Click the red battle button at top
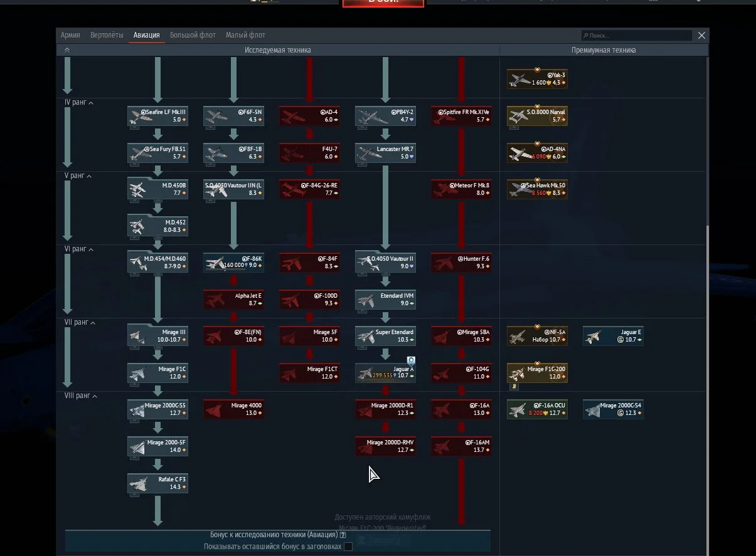This screenshot has height=556, width=756. pos(383,3)
